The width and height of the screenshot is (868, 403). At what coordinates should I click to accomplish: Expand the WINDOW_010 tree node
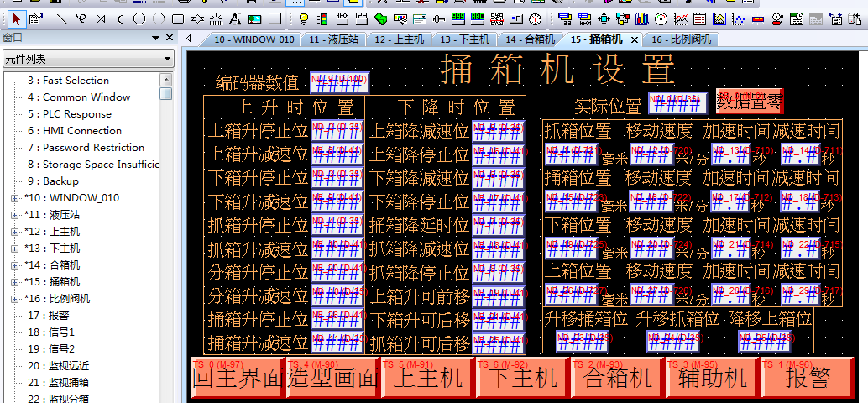(15, 198)
